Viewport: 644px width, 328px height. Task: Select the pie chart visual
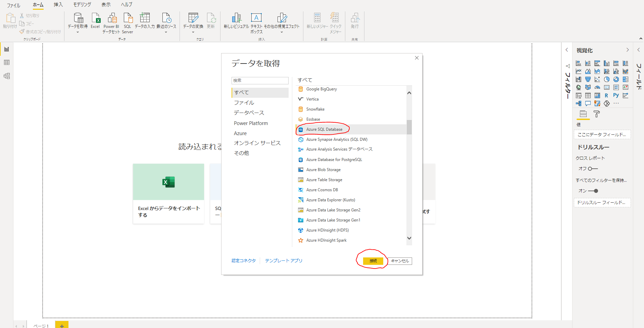pyautogui.click(x=607, y=79)
